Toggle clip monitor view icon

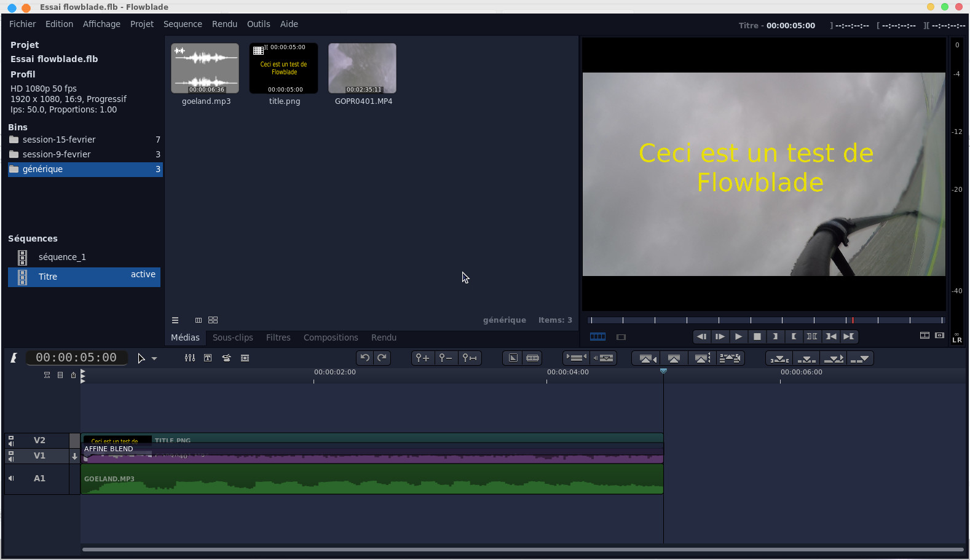621,337
